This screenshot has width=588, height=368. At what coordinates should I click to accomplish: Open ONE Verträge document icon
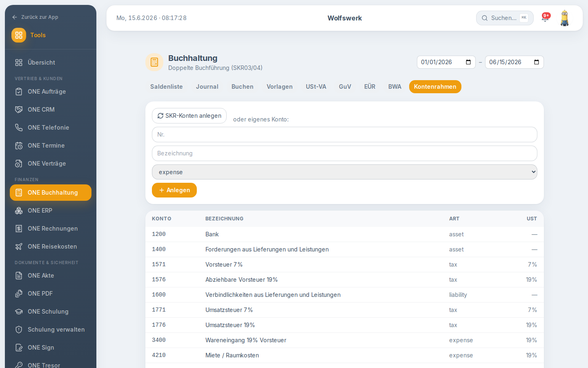[19, 164]
